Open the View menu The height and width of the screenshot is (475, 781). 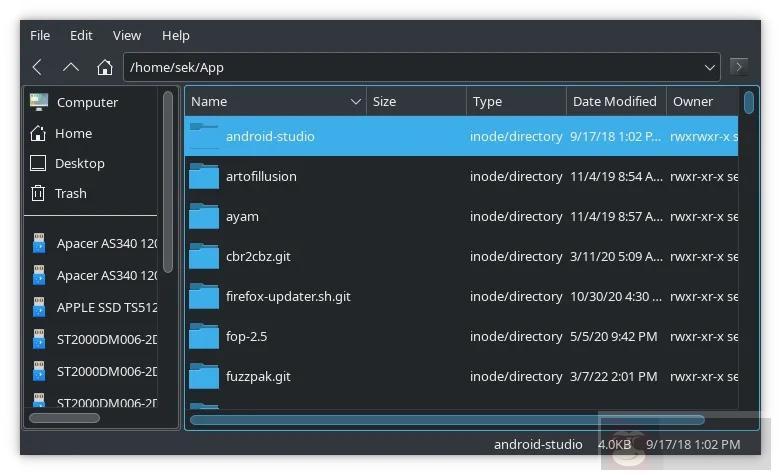coord(127,35)
